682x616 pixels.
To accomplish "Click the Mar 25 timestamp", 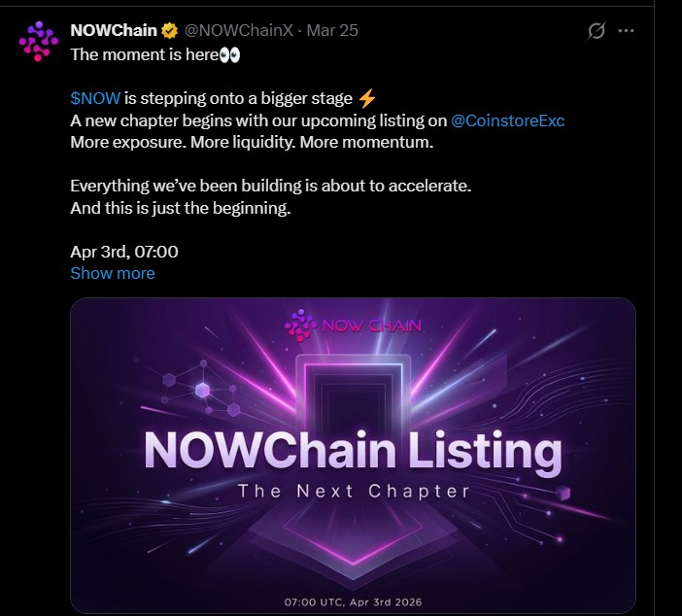I will click(x=332, y=30).
